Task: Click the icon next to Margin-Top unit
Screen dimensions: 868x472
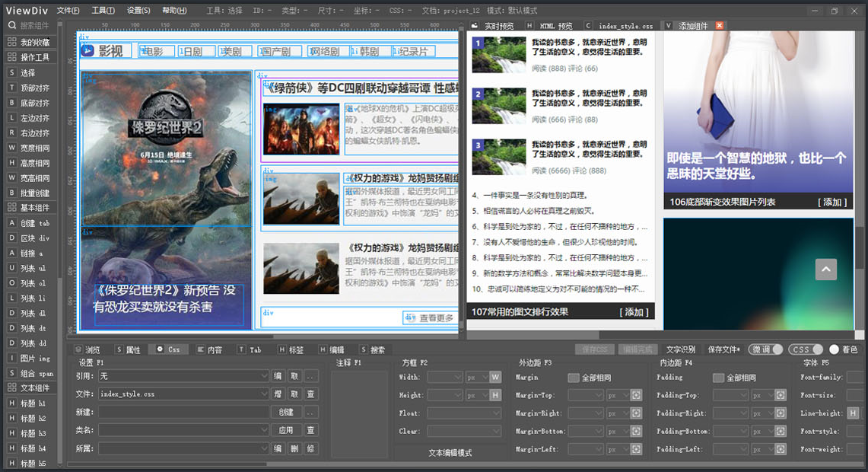Action: tap(636, 395)
